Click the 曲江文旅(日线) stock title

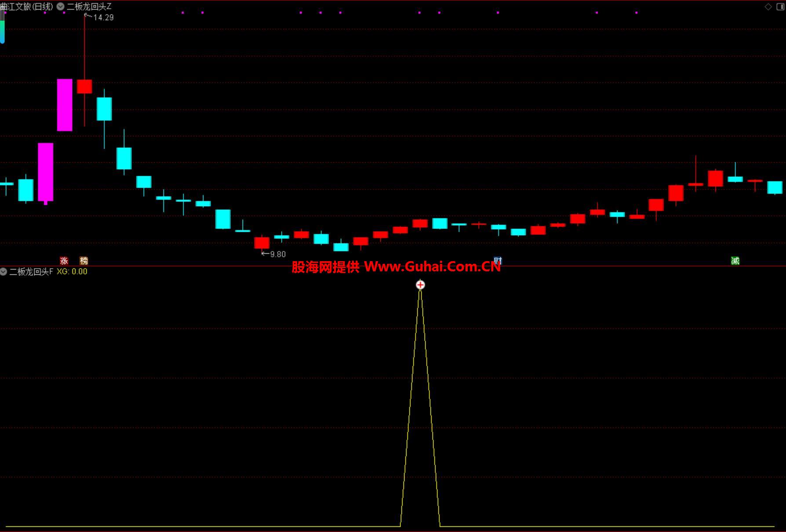click(27, 7)
